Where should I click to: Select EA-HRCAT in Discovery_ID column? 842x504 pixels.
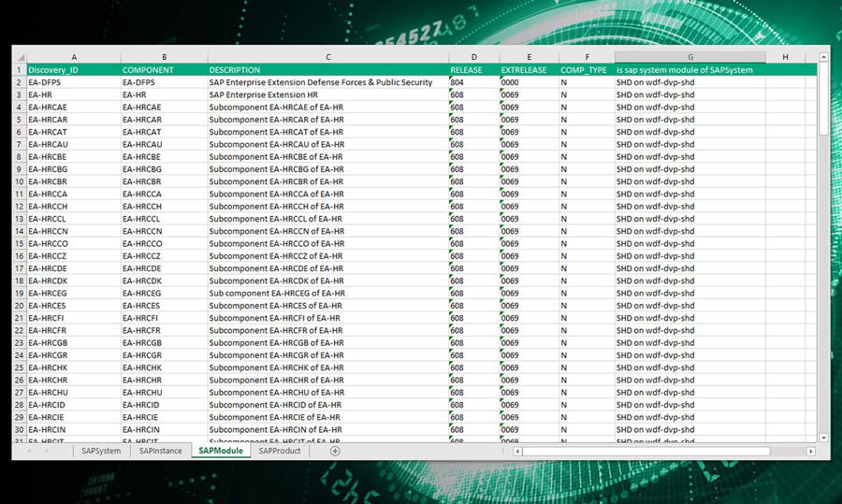(74, 132)
